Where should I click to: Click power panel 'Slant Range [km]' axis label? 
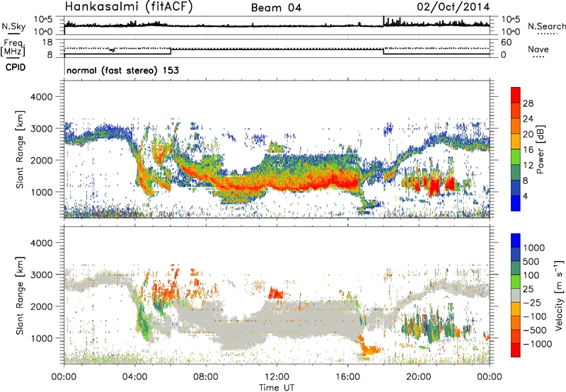(20, 149)
